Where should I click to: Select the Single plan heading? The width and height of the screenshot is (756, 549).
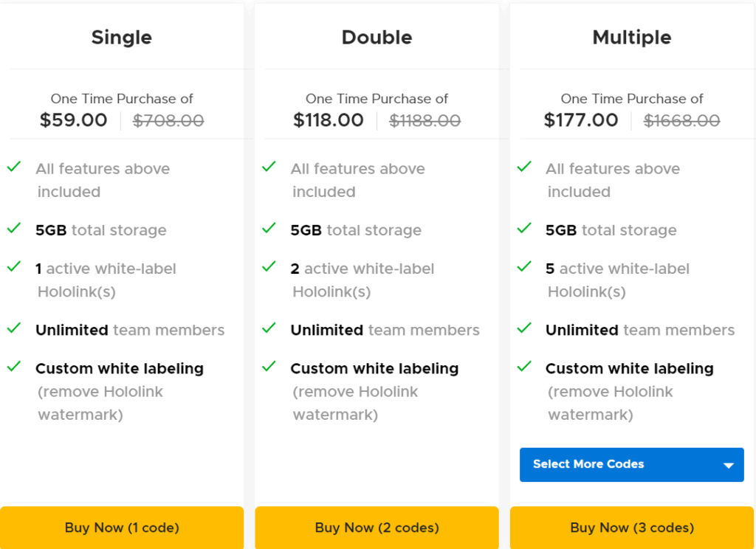[x=121, y=37]
